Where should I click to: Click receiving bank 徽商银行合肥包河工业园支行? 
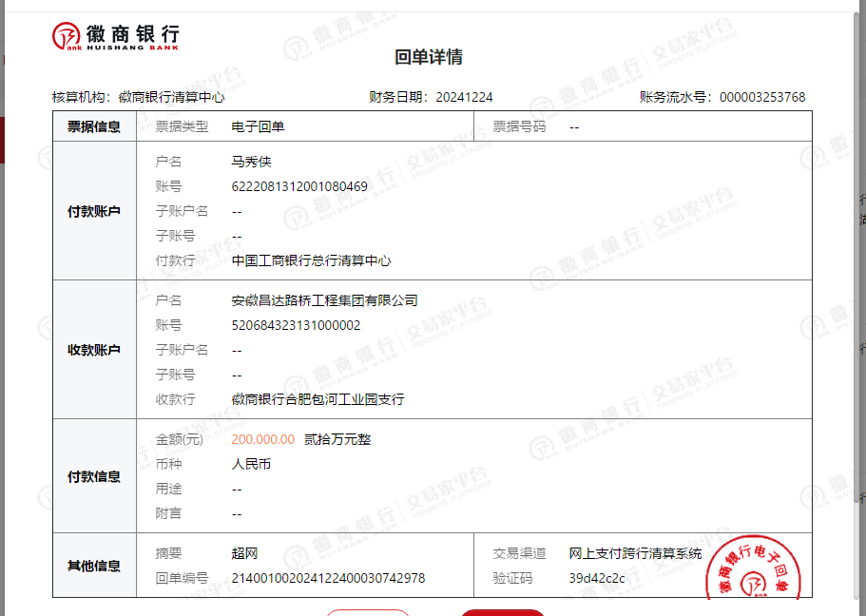318,399
